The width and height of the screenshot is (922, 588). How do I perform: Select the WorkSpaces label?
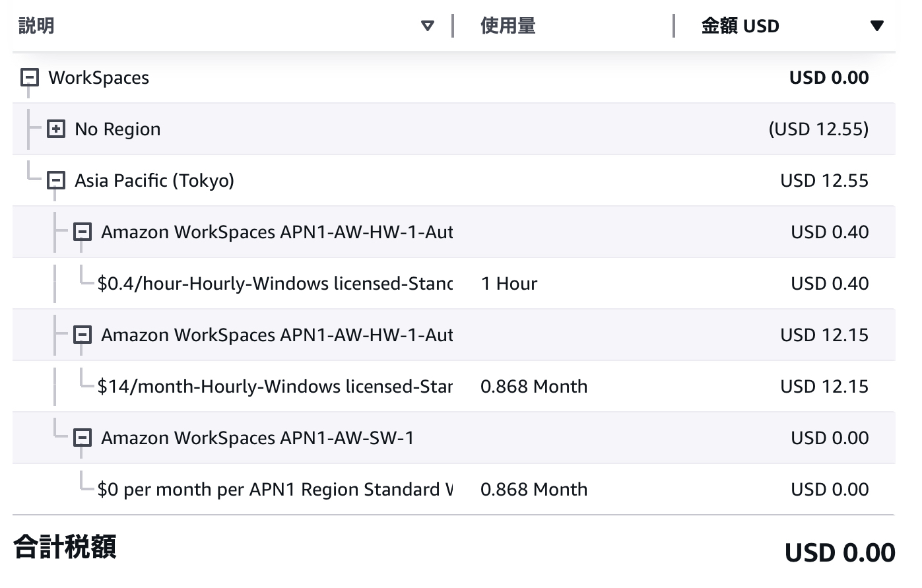point(99,78)
